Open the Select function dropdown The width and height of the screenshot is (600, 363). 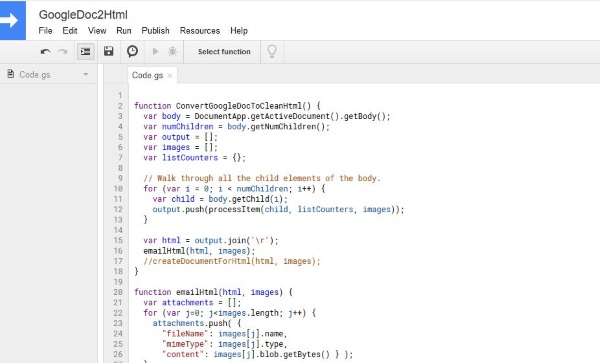click(224, 52)
